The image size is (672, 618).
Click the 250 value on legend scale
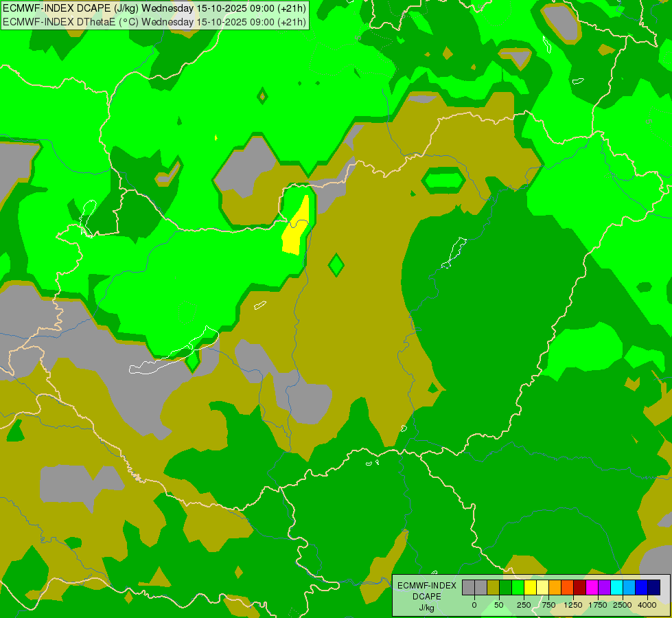[524, 605]
